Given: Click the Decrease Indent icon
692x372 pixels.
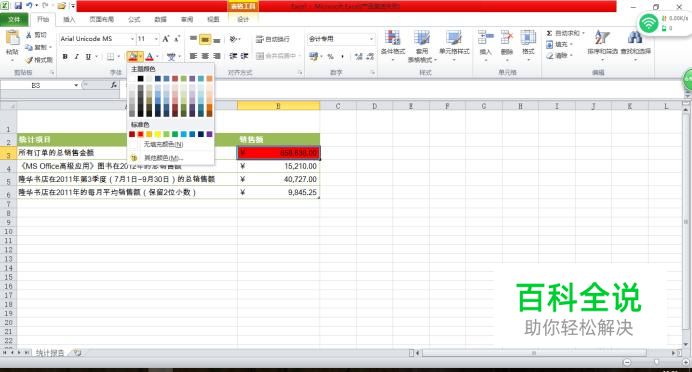Looking at the screenshot, I should [x=233, y=56].
